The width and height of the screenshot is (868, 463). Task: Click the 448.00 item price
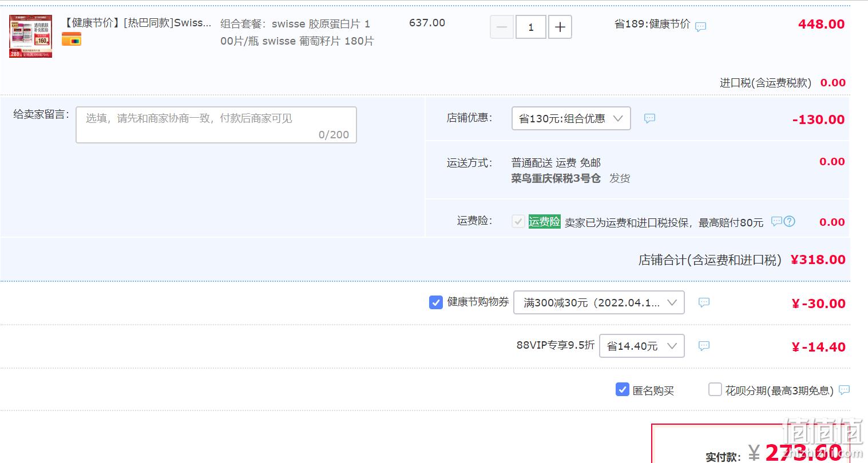[x=821, y=24]
